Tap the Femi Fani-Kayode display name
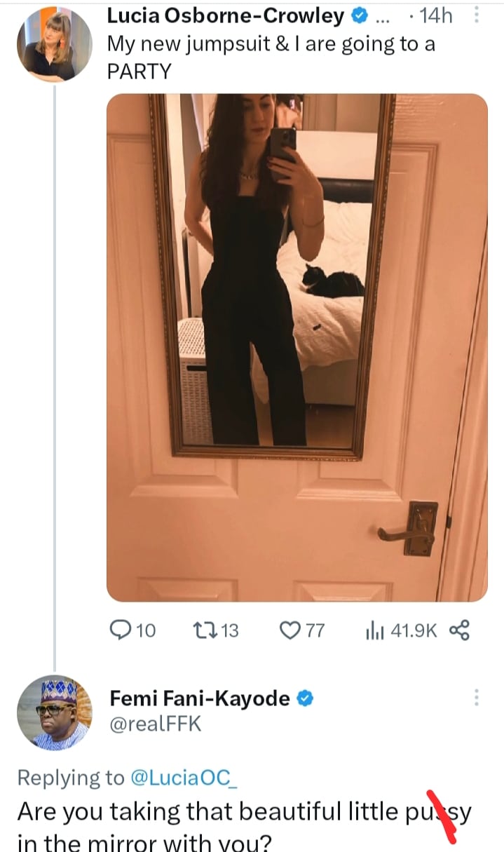The width and height of the screenshot is (504, 852). pos(200,698)
